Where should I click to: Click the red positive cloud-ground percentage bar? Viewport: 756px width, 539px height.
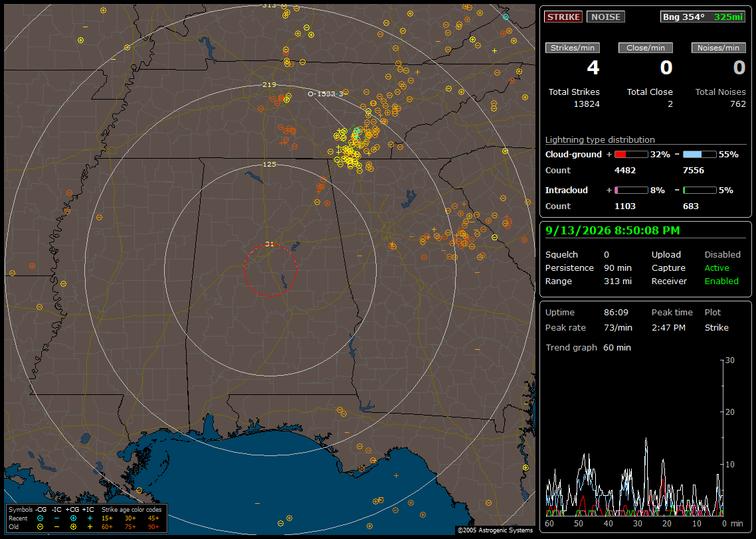[631, 155]
